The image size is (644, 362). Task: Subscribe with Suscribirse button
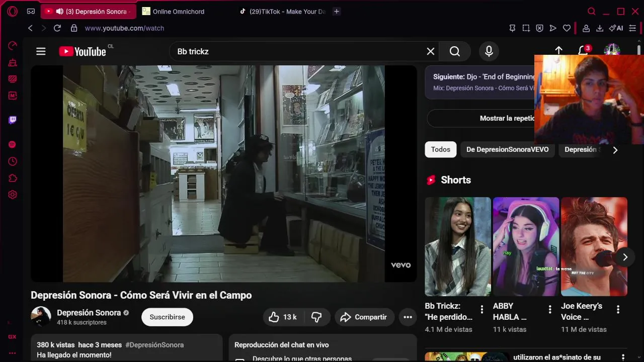click(167, 317)
